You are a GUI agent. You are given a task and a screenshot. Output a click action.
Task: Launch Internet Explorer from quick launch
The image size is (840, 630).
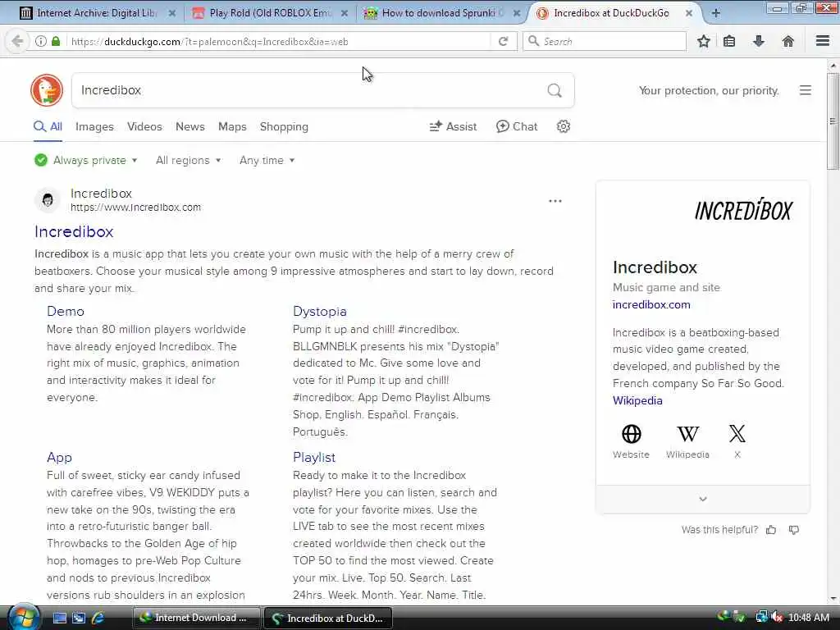pyautogui.click(x=98, y=618)
